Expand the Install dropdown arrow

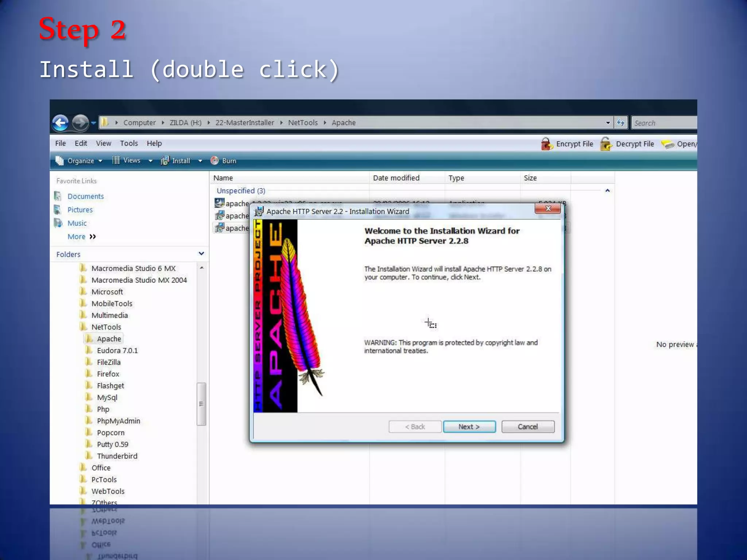pyautogui.click(x=200, y=161)
